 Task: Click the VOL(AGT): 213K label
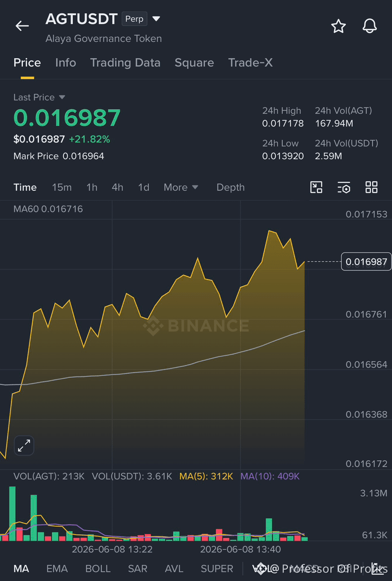tap(49, 476)
